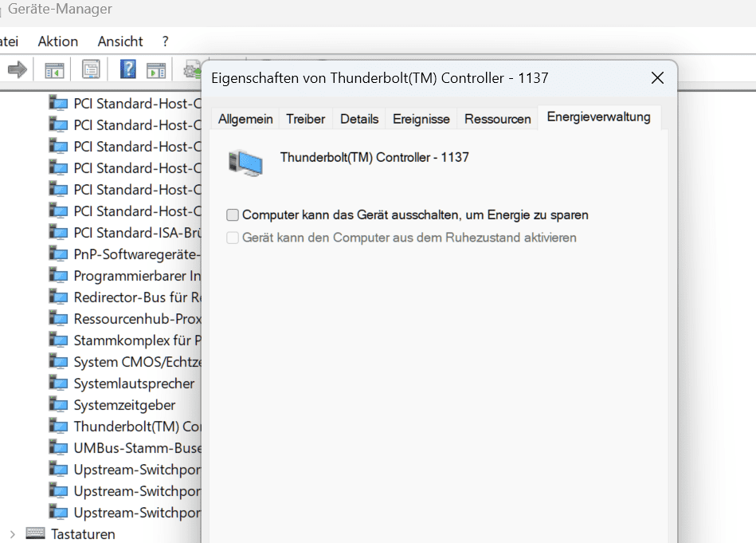
Task: Open the Aktion menu
Action: [58, 41]
